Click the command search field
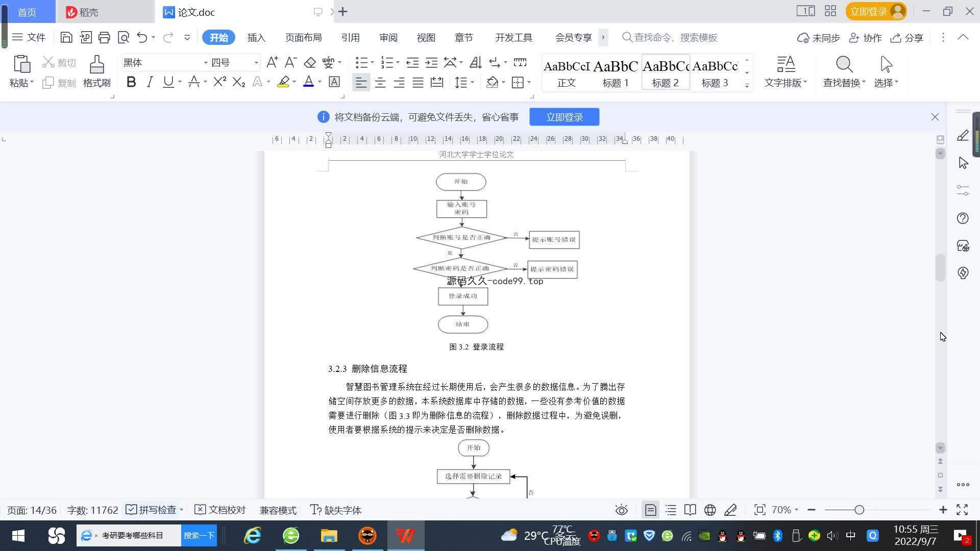This screenshot has width=980, height=551. 670,37
